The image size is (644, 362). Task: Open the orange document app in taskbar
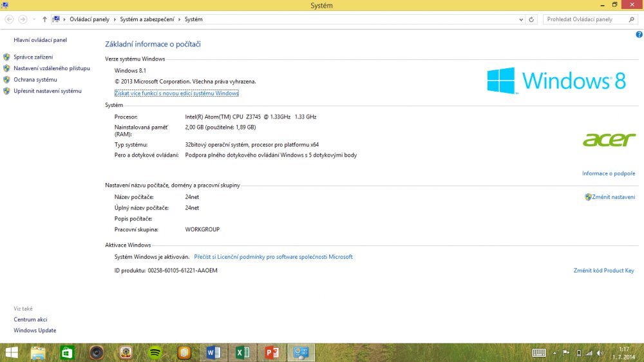coord(184,352)
